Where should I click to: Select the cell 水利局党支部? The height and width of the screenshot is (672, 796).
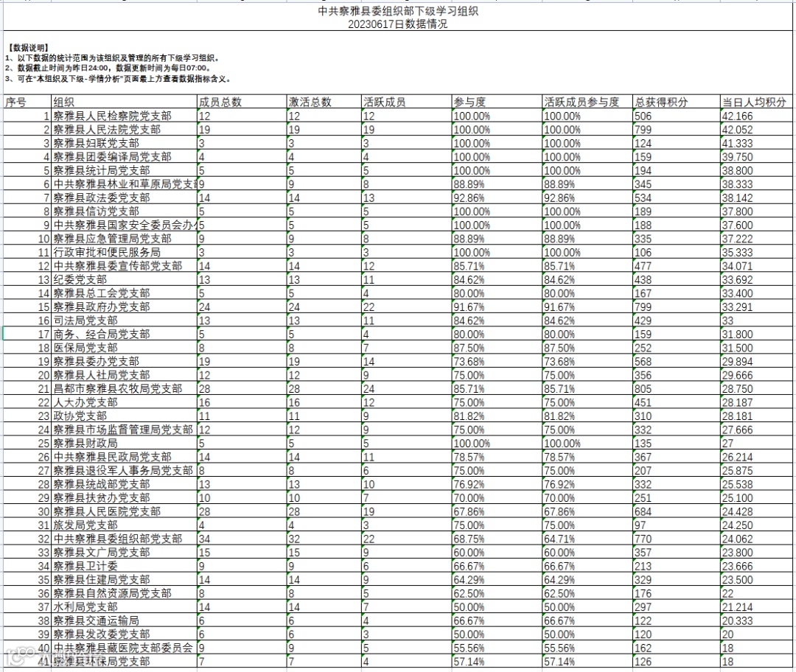point(125,607)
